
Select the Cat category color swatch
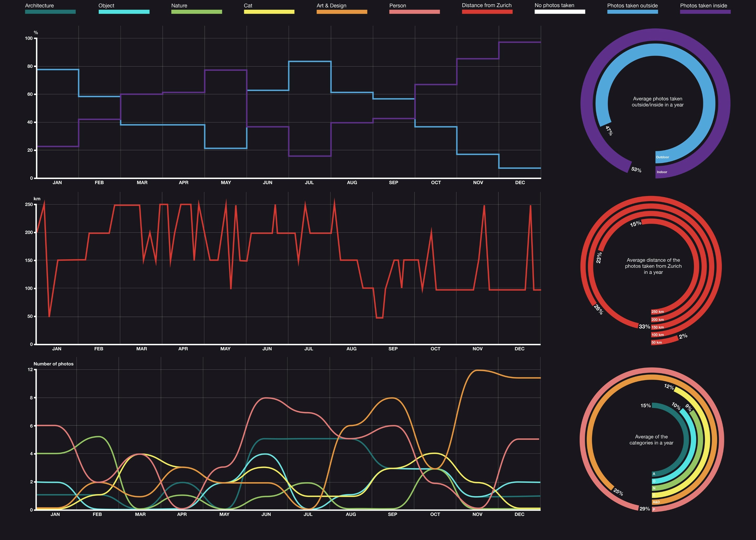[x=269, y=11]
